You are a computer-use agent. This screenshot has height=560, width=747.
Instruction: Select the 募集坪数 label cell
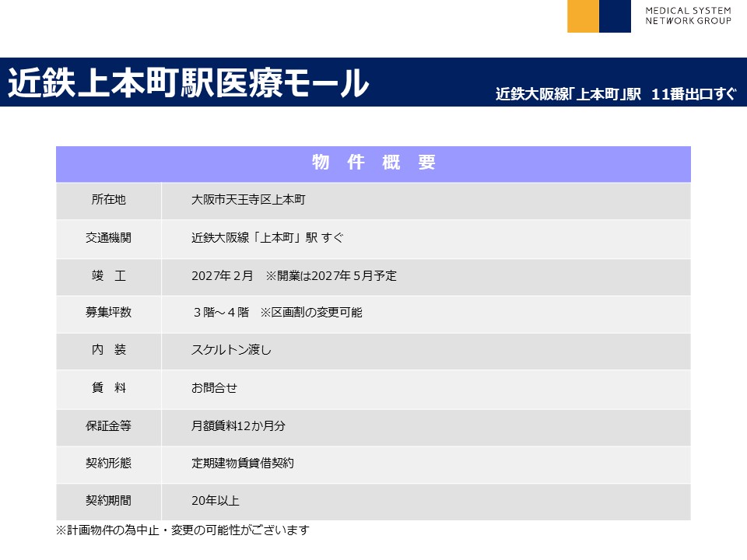(108, 313)
